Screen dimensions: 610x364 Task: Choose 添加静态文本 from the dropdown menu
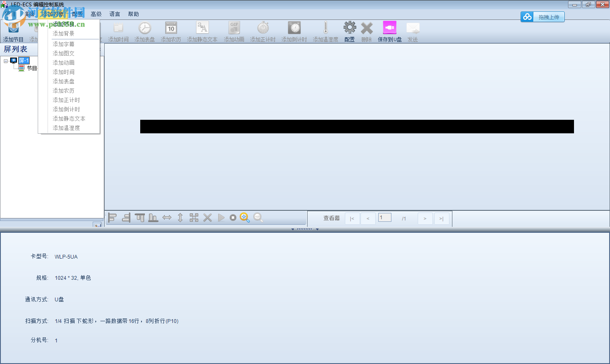click(x=69, y=119)
